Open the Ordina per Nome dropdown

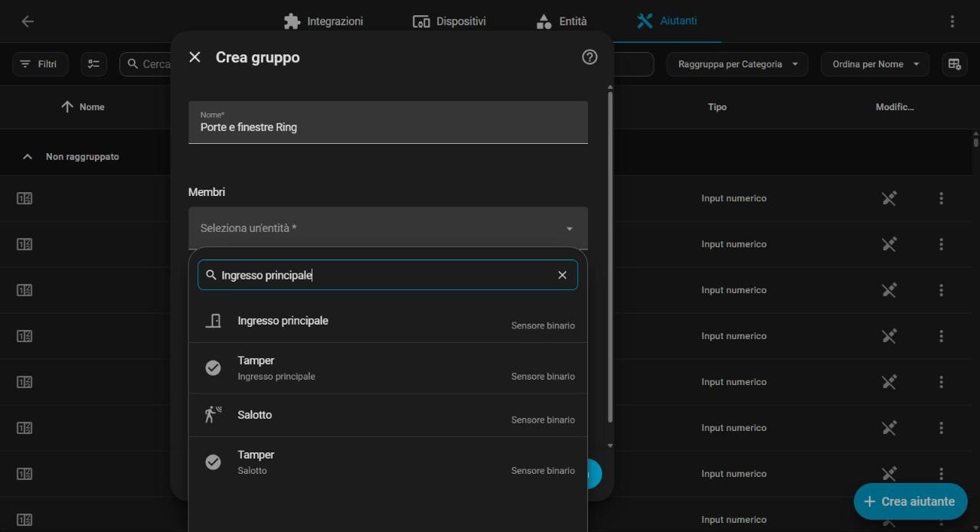875,64
